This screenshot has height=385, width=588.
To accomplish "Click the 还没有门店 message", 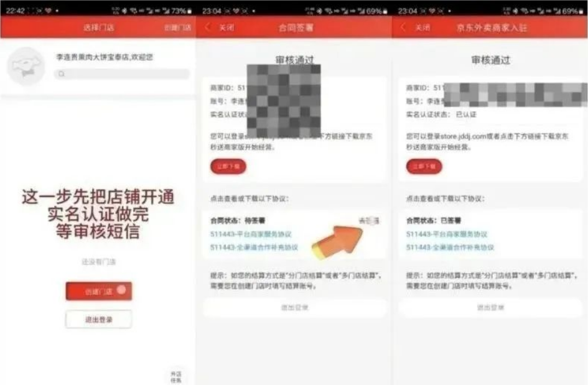I will coord(99,262).
